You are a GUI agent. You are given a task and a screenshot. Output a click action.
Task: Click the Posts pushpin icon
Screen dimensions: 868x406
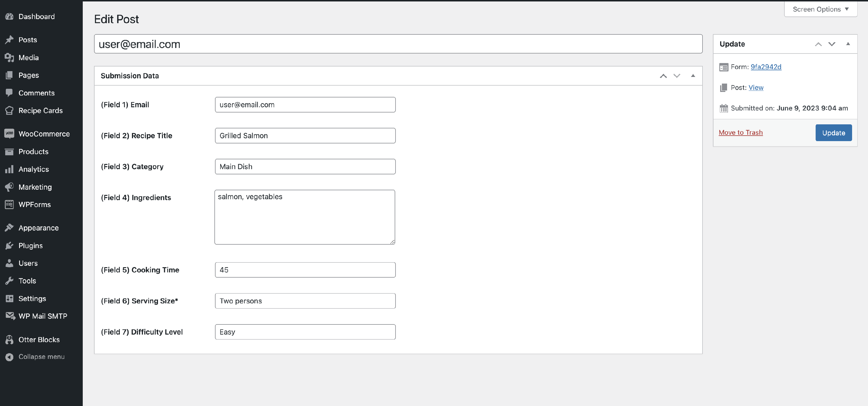(x=10, y=40)
